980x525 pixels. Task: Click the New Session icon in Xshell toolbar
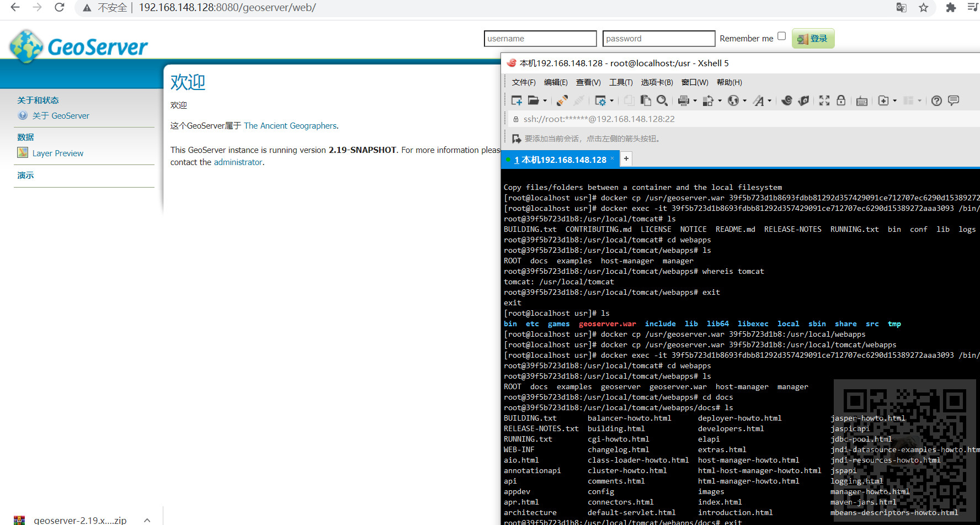(516, 100)
